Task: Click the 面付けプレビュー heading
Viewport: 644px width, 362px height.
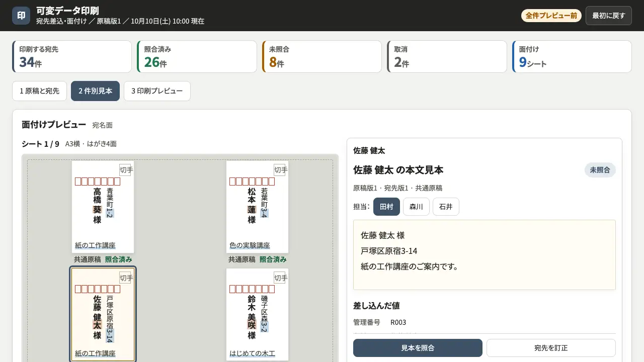Action: pos(54,125)
